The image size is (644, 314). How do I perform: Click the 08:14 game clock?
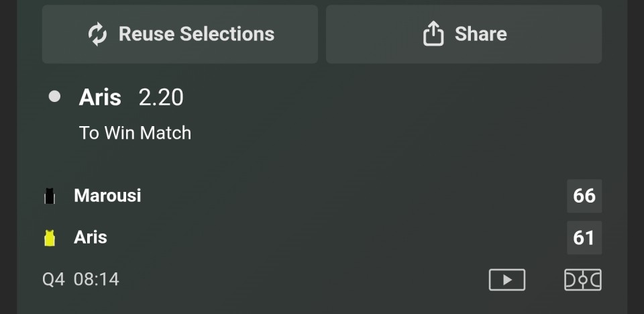[97, 279]
